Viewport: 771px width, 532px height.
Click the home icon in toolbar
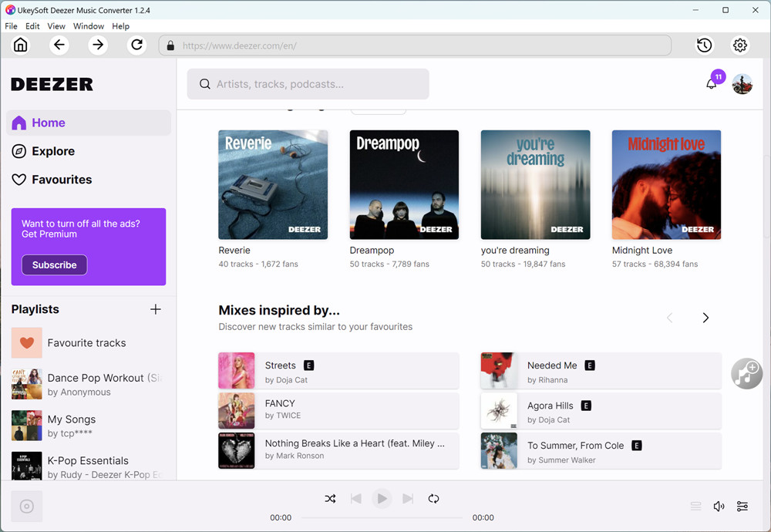21,45
